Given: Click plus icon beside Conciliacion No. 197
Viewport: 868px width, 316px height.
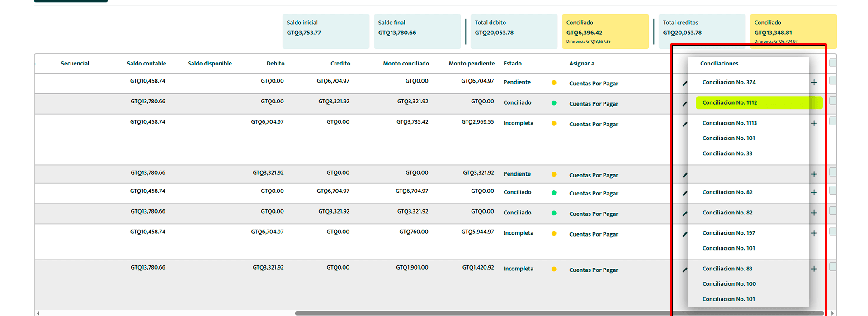Looking at the screenshot, I should point(814,233).
